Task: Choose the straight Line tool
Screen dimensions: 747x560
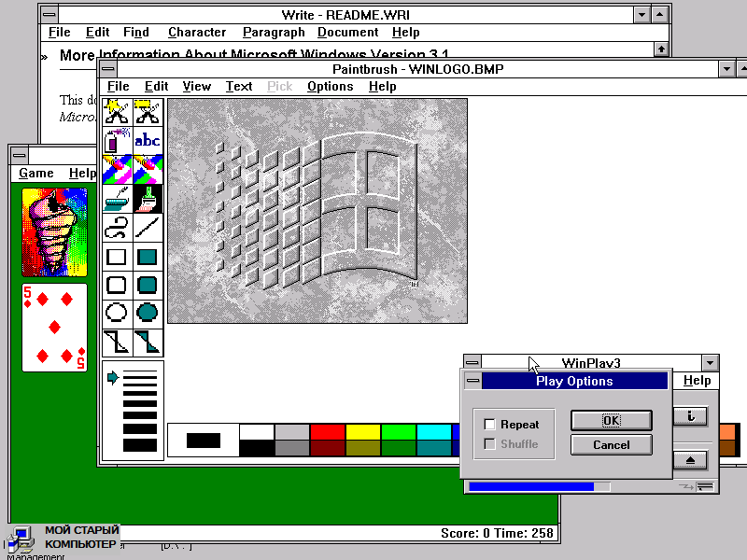Action: (x=148, y=228)
